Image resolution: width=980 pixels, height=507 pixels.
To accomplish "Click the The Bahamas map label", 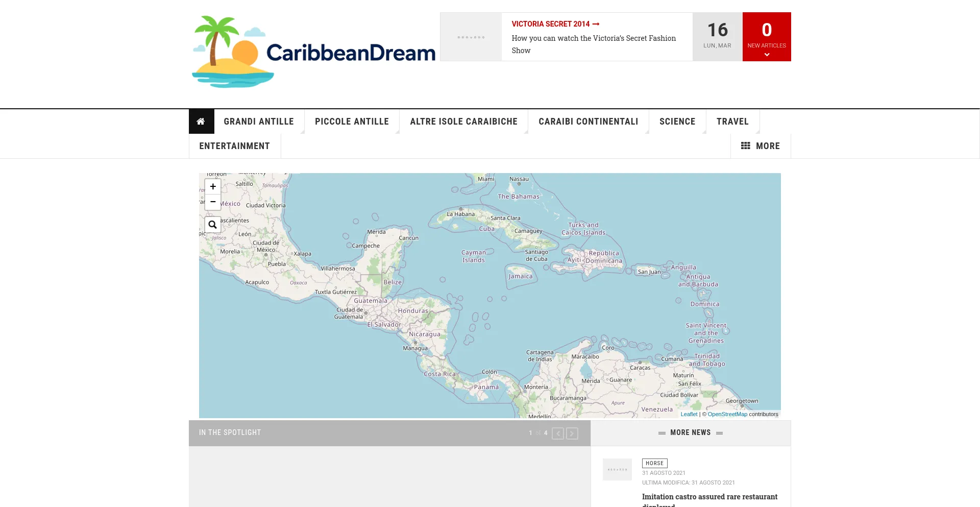I will click(x=519, y=197).
